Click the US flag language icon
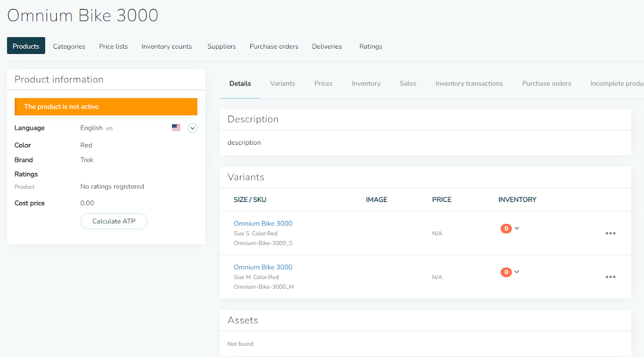 click(176, 127)
